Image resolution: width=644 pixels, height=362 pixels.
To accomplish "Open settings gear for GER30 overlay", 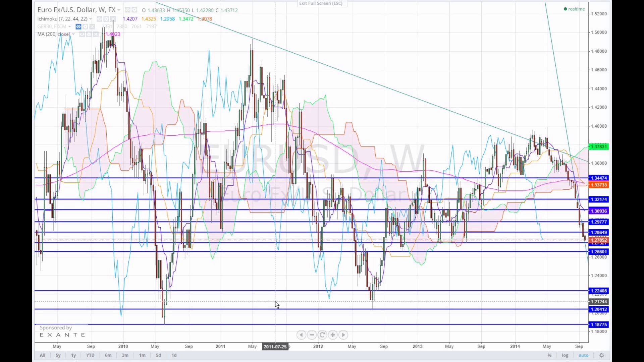I will pyautogui.click(x=85, y=27).
